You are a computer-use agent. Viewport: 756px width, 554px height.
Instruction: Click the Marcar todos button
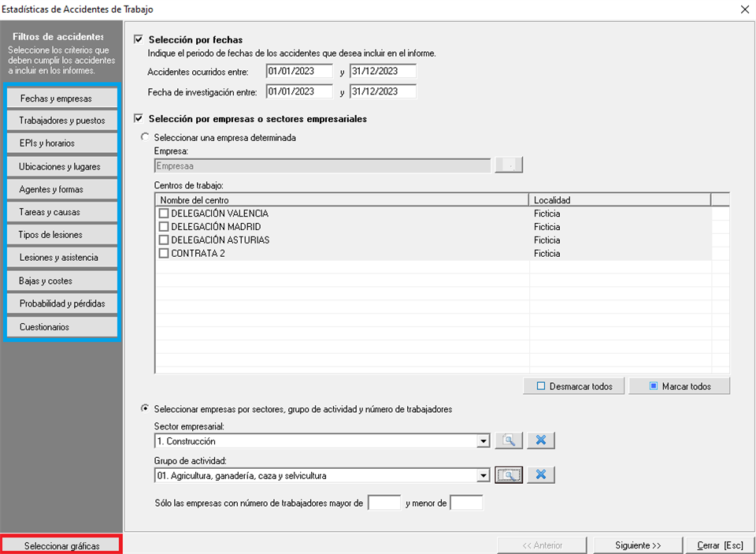(x=680, y=386)
